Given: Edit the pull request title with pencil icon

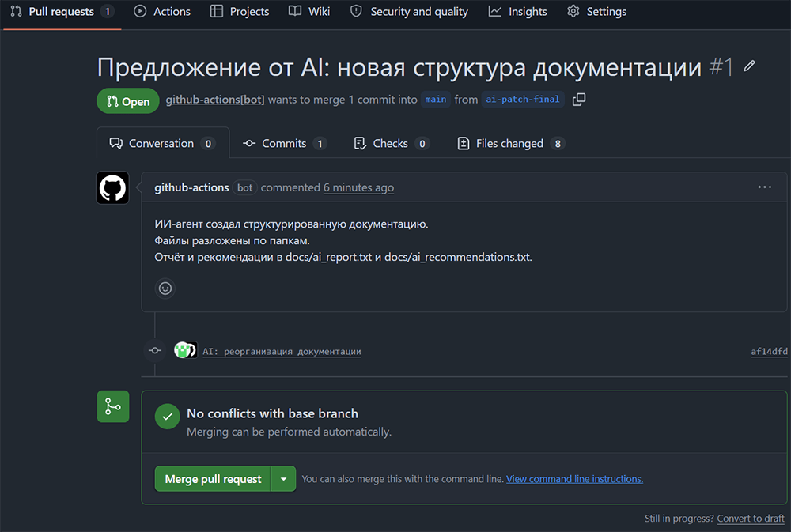Looking at the screenshot, I should (749, 66).
